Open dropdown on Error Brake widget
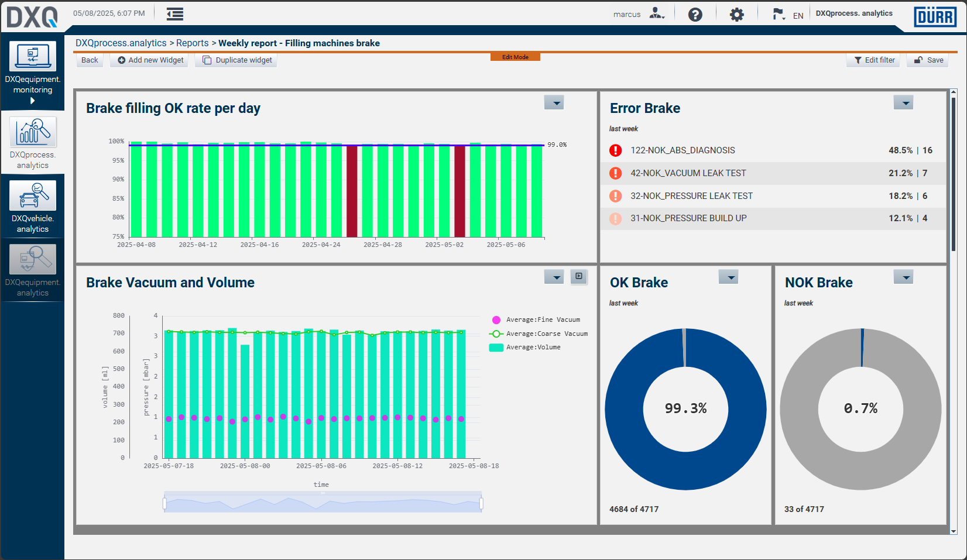This screenshot has width=967, height=560. click(x=903, y=103)
